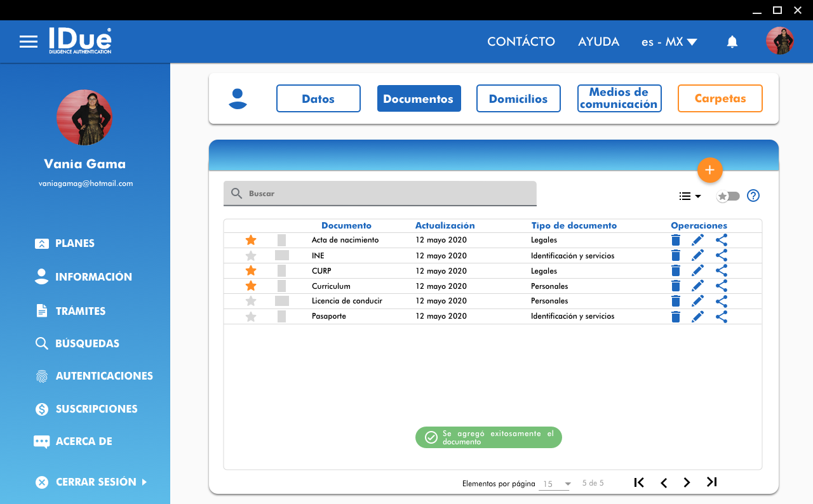Click CERRAR SESIÓN in the sidebar

coord(95,482)
